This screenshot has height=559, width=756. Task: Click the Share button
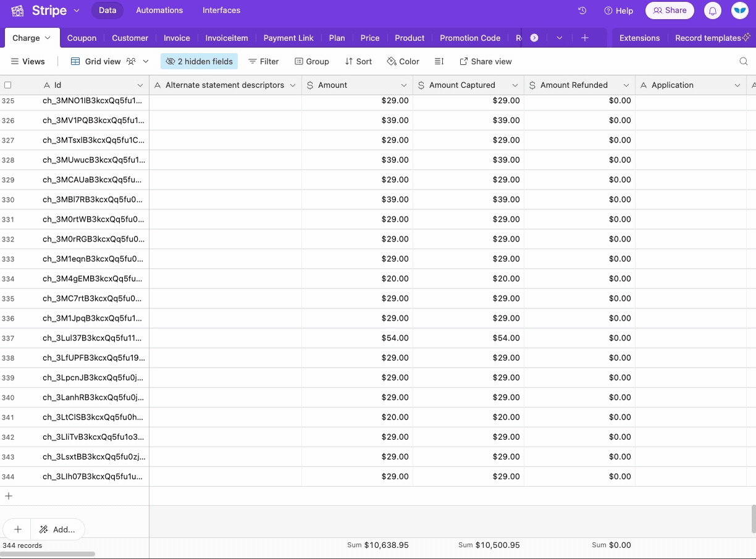pyautogui.click(x=670, y=11)
